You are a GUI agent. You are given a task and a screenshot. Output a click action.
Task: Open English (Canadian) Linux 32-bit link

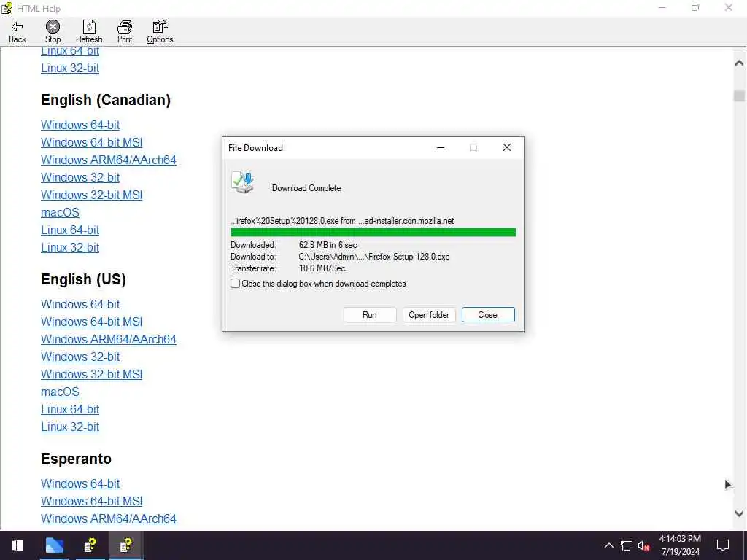70,248
